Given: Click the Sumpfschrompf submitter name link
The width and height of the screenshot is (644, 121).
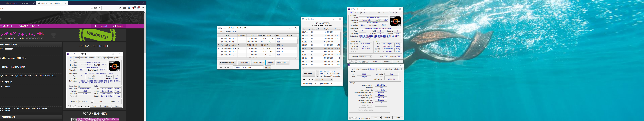Looking at the screenshot, I should 15,38.
